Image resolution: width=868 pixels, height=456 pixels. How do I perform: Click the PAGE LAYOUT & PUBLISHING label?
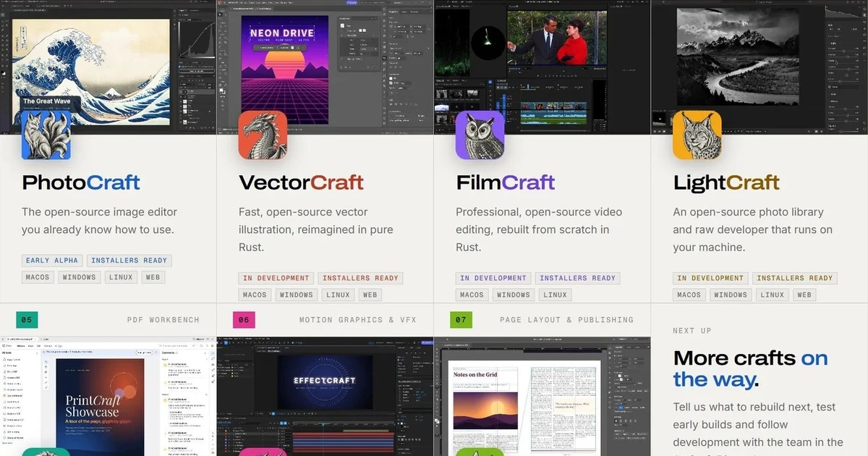point(566,320)
